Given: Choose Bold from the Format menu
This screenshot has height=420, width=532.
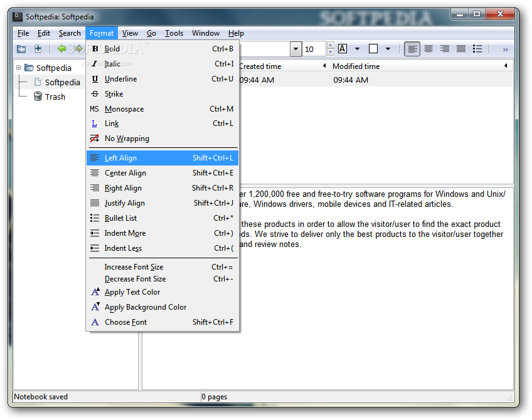Looking at the screenshot, I should click(x=162, y=49).
